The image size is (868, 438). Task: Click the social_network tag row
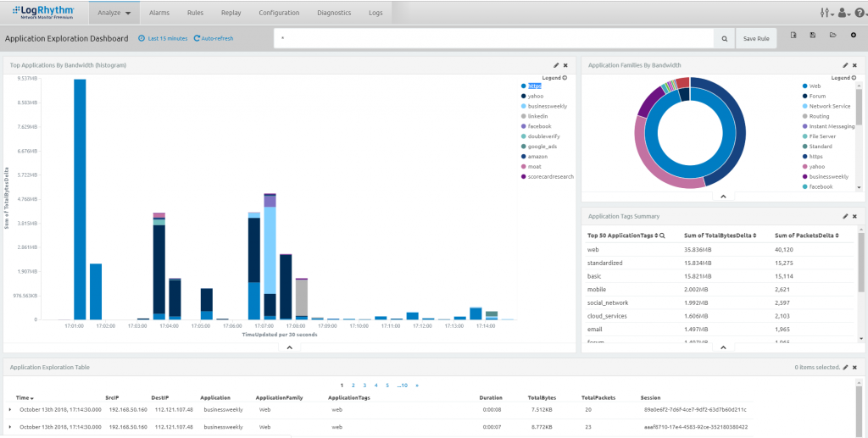(720, 302)
